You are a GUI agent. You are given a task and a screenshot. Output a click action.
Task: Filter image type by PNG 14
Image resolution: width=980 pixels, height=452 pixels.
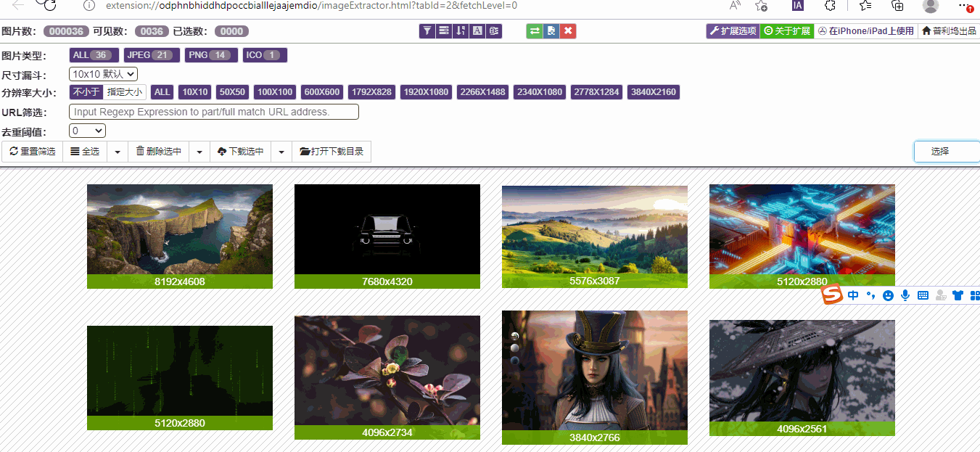211,55
